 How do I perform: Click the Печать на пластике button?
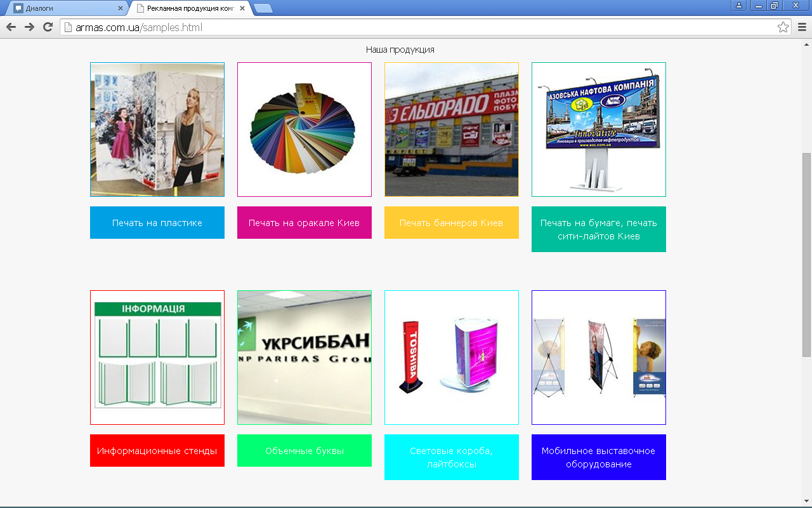(157, 223)
